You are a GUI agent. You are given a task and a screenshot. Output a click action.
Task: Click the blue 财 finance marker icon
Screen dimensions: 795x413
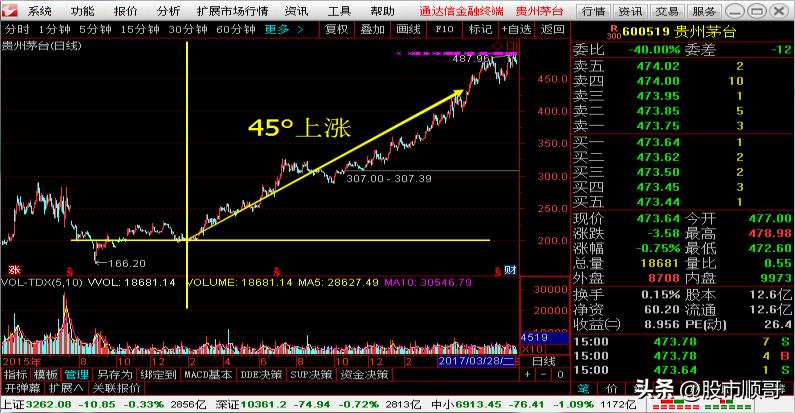510,270
